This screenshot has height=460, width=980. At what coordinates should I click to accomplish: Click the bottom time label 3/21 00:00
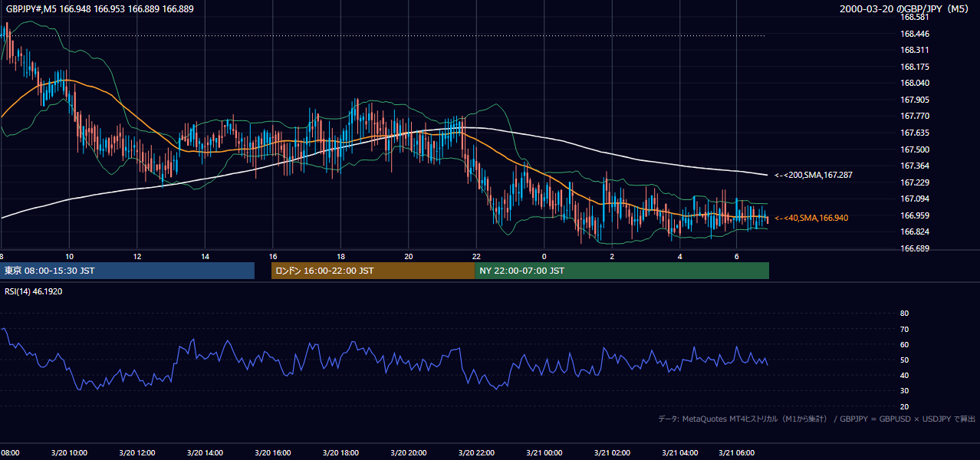[x=544, y=452]
